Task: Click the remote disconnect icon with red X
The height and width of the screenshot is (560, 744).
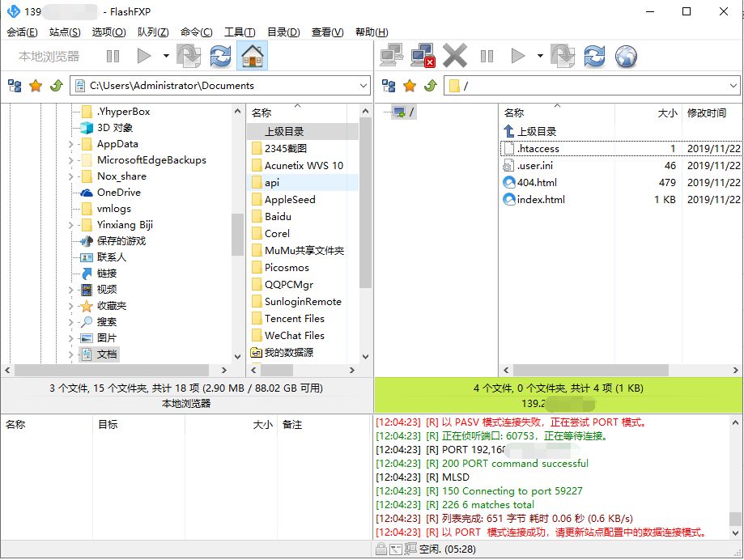Action: (423, 56)
